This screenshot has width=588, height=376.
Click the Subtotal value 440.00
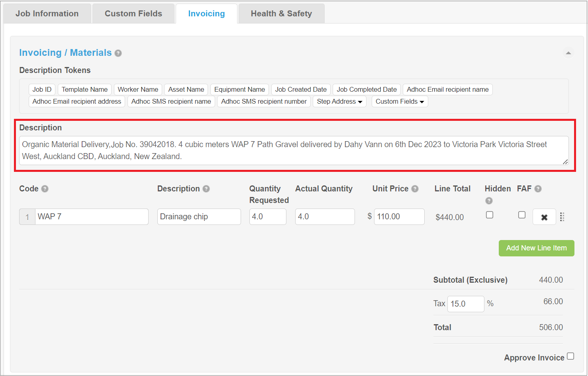point(551,280)
